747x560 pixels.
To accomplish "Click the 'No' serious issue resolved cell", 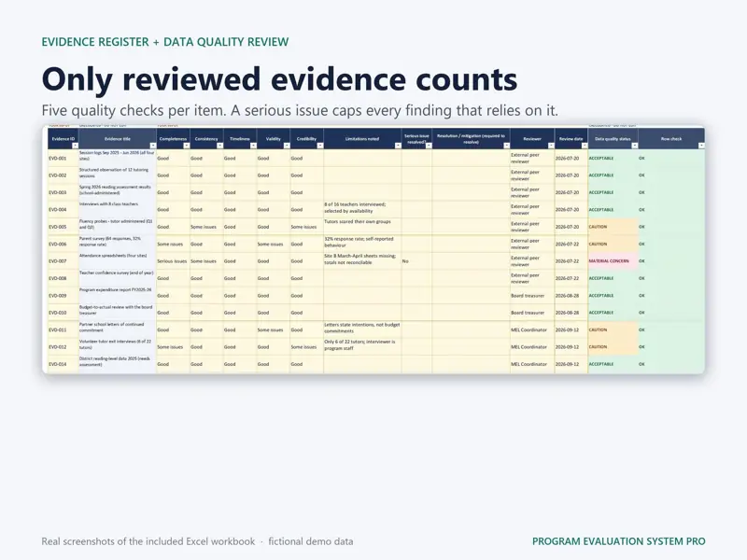I will point(416,261).
